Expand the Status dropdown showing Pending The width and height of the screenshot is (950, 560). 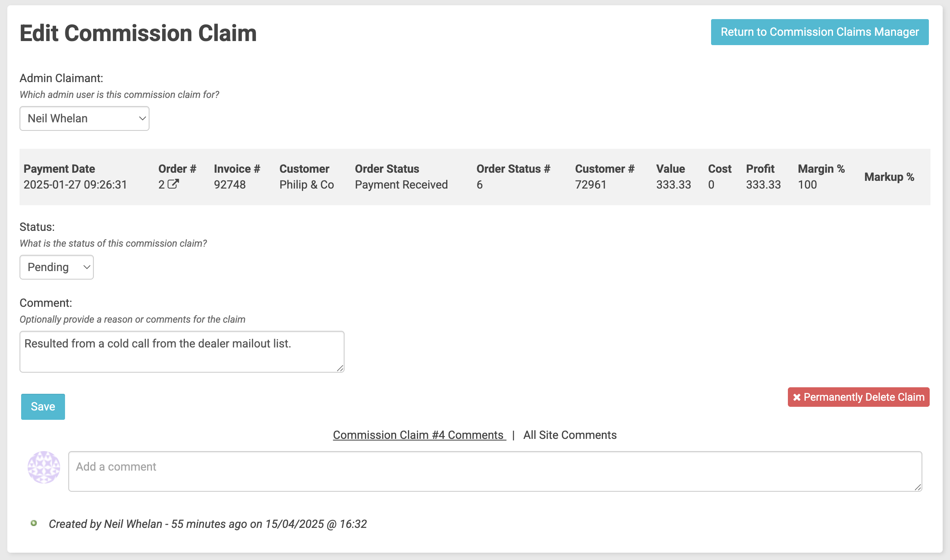pyautogui.click(x=56, y=267)
